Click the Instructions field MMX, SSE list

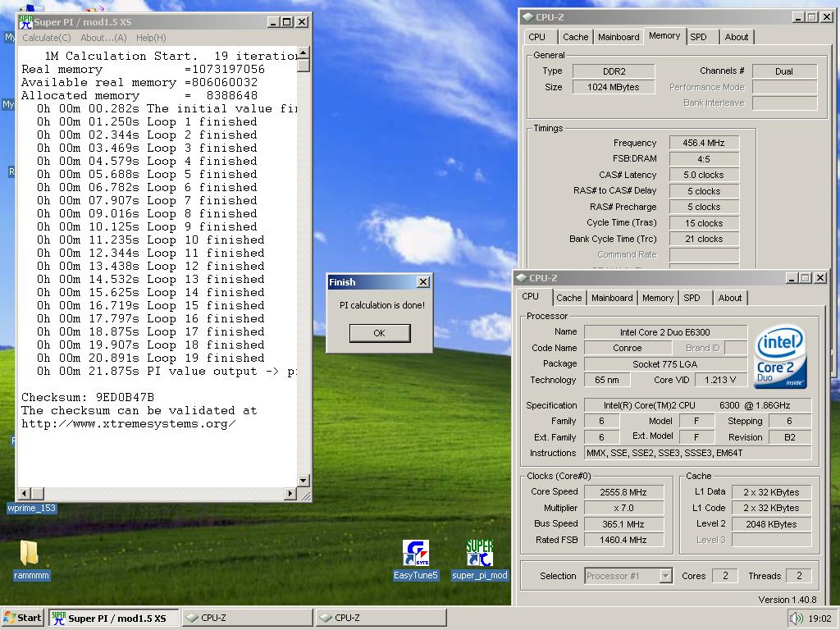[697, 453]
